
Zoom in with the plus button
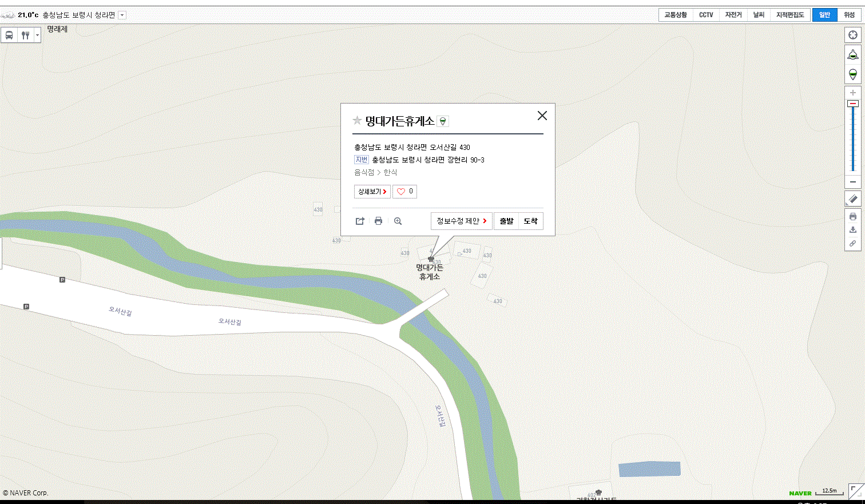pyautogui.click(x=853, y=93)
